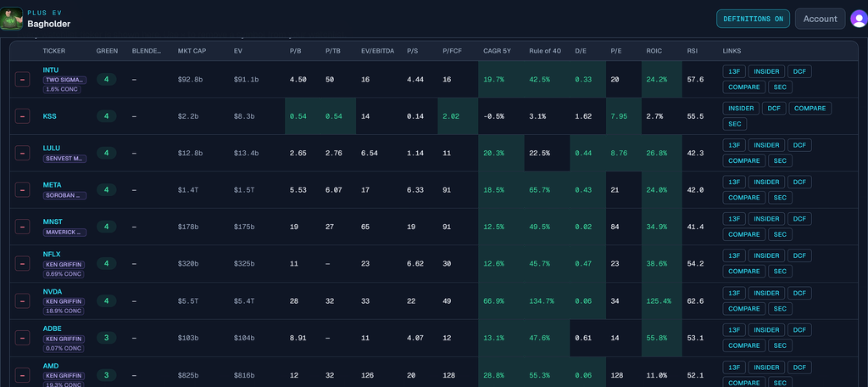
Task: Remove MNST row with minus icon
Action: tap(22, 227)
